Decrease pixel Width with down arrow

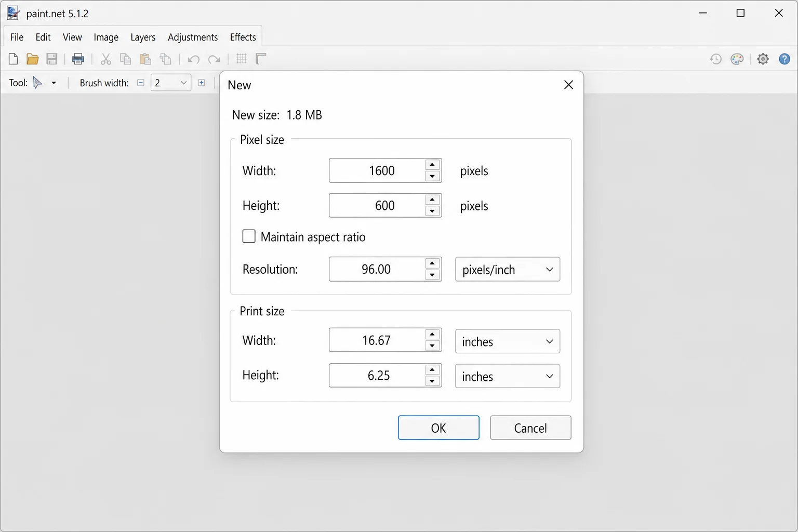432,177
